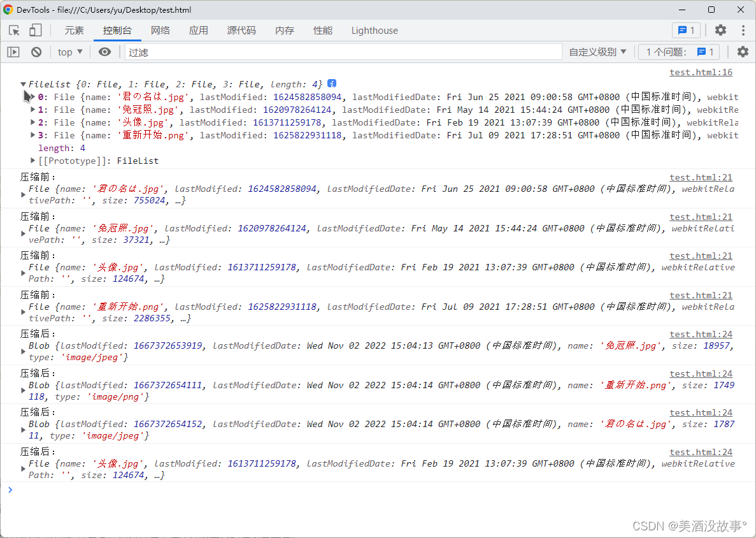Click the issues badge showing 1 in tab bar
Viewport: 756px width, 538px height.
click(x=686, y=31)
